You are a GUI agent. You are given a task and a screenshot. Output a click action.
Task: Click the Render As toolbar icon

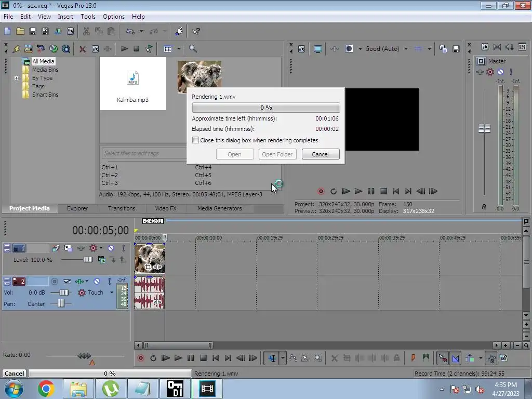58,31
